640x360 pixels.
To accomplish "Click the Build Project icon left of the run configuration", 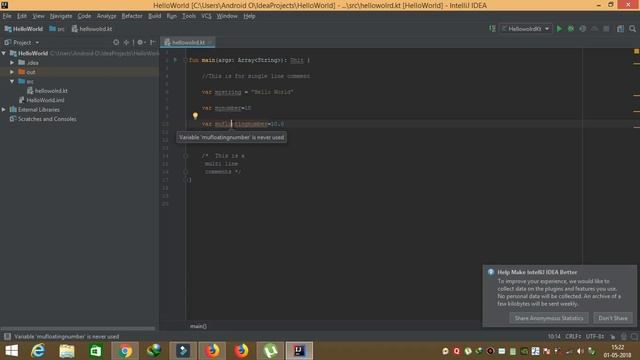I will point(492,29).
